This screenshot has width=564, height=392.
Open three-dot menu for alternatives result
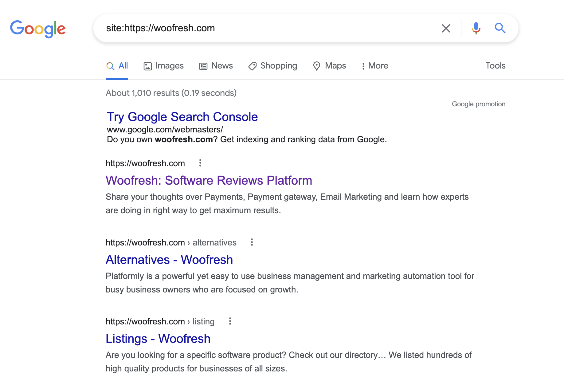tap(252, 242)
